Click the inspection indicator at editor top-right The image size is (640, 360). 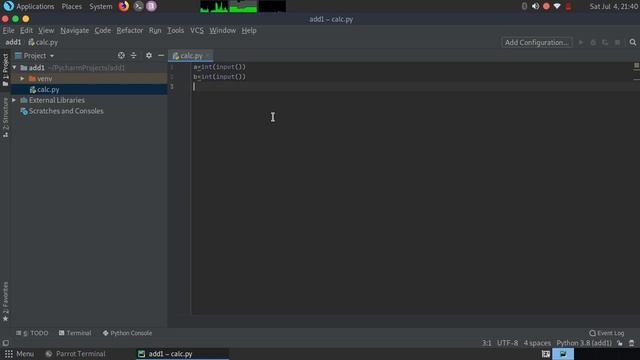coord(636,65)
